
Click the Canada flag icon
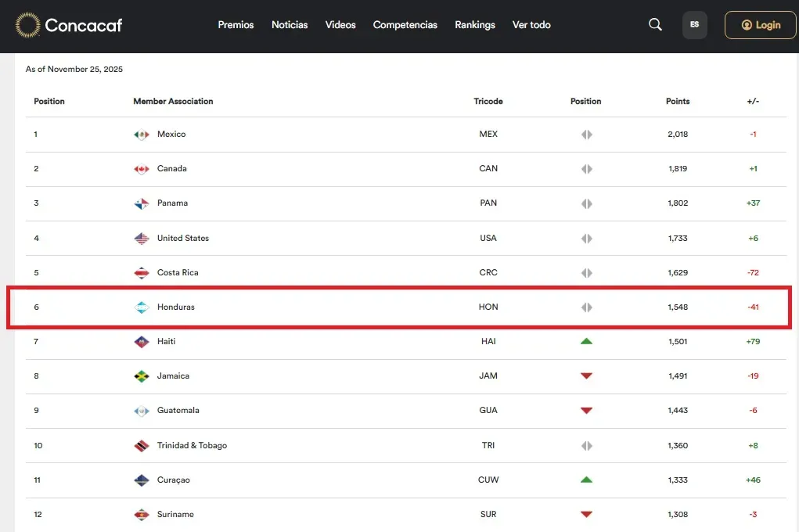tap(142, 169)
